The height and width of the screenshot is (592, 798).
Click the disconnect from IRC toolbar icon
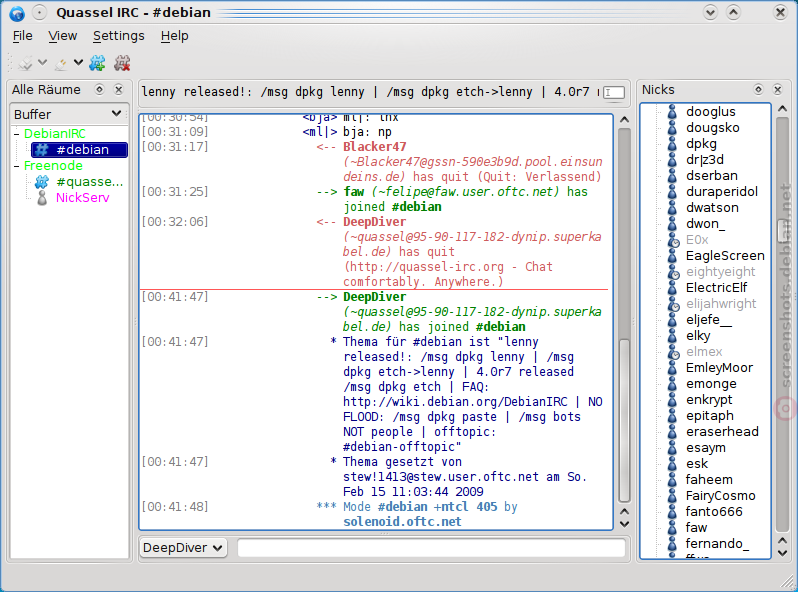(x=61, y=63)
